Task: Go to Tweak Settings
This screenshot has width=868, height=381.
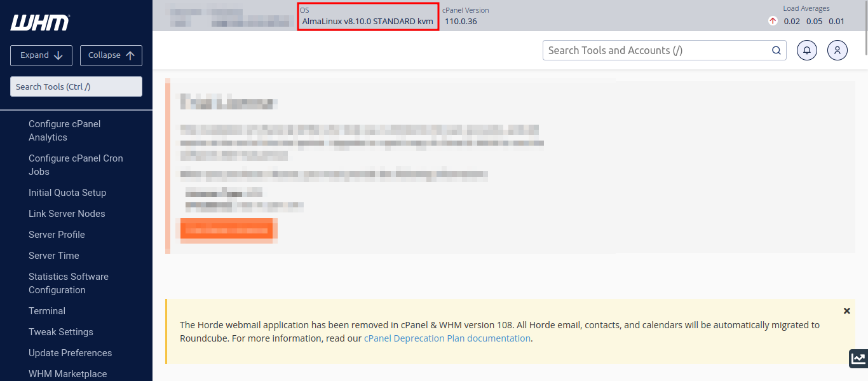Action: coord(61,332)
